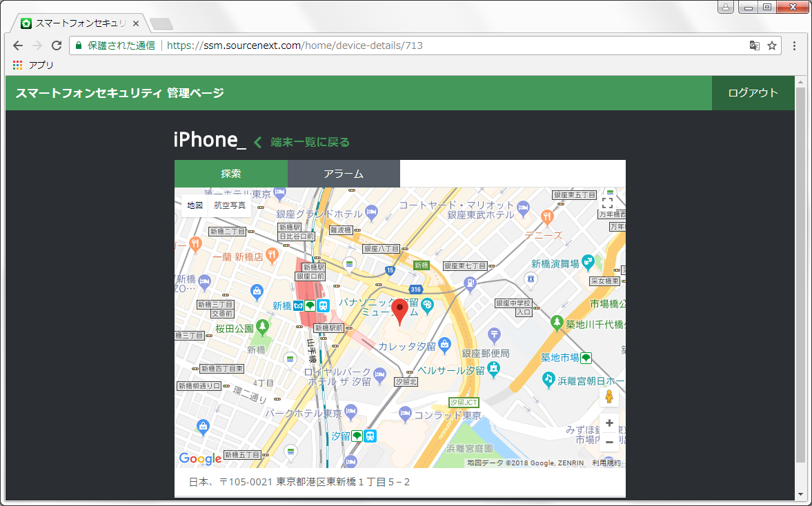Click the address text 東京都港区東新橋1丁目5−2
The width and height of the screenshot is (812, 506).
(343, 482)
